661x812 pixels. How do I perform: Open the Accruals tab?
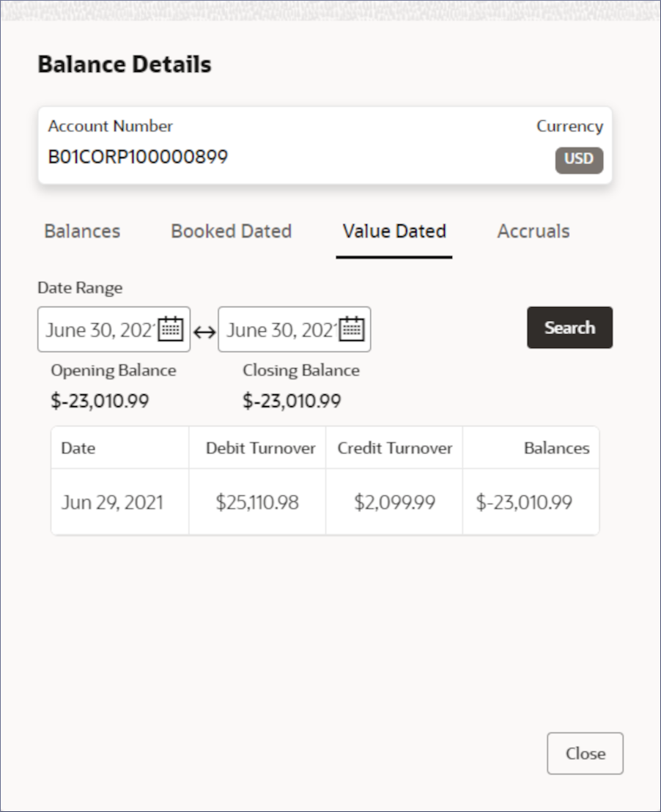[x=533, y=231]
